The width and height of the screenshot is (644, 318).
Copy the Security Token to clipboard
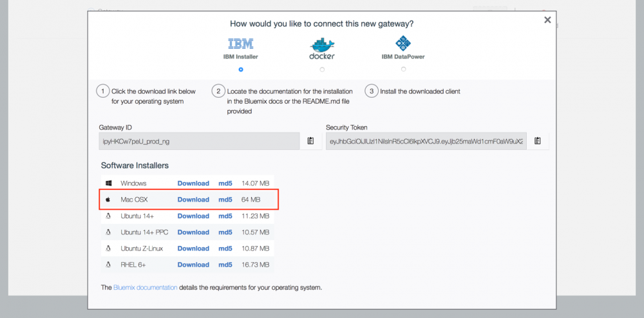[538, 141]
